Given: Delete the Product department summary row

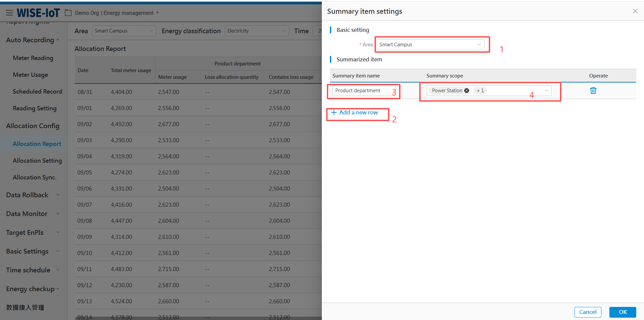Looking at the screenshot, I should tap(593, 91).
